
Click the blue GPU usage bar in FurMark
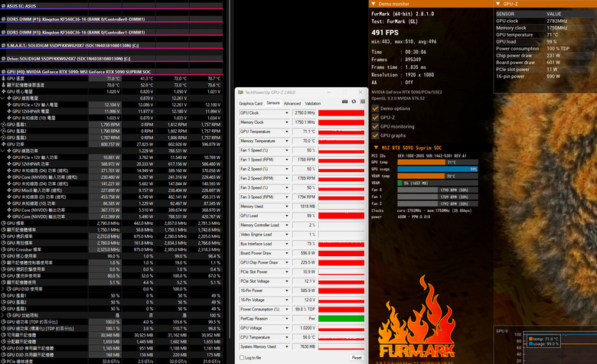pyautogui.click(x=438, y=169)
